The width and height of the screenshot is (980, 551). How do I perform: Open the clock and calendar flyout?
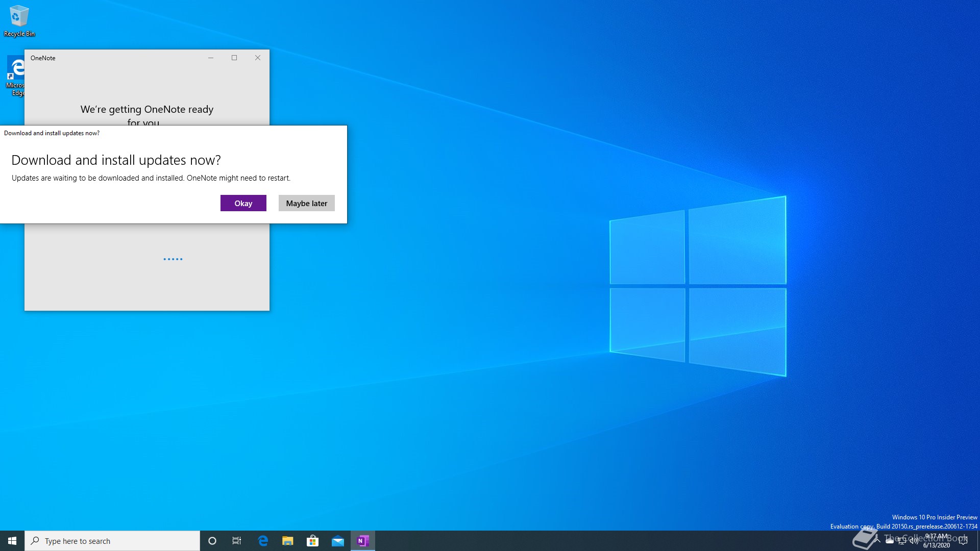point(937,541)
